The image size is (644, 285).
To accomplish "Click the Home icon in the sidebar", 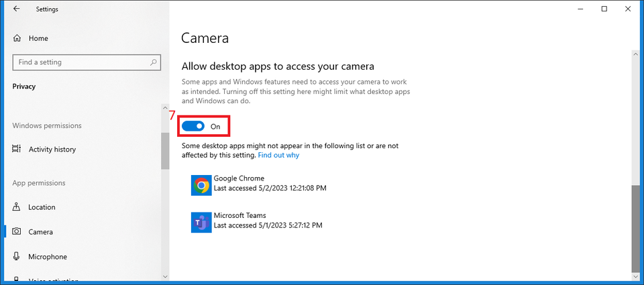I will [17, 39].
